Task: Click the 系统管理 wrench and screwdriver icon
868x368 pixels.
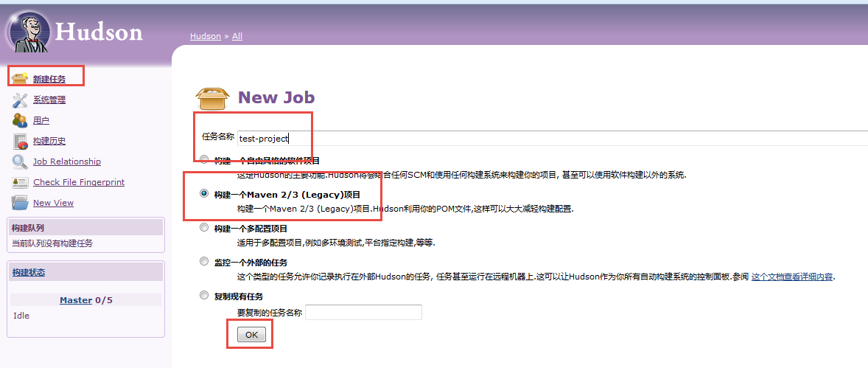Action: pyautogui.click(x=20, y=100)
